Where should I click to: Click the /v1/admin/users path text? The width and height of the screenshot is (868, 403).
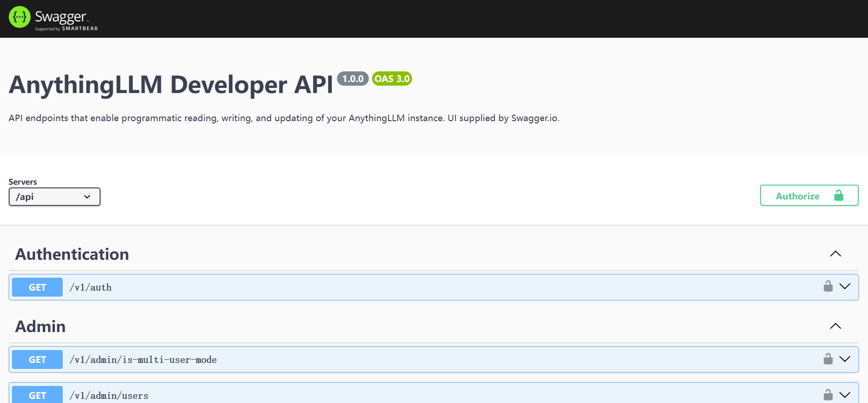coord(109,396)
